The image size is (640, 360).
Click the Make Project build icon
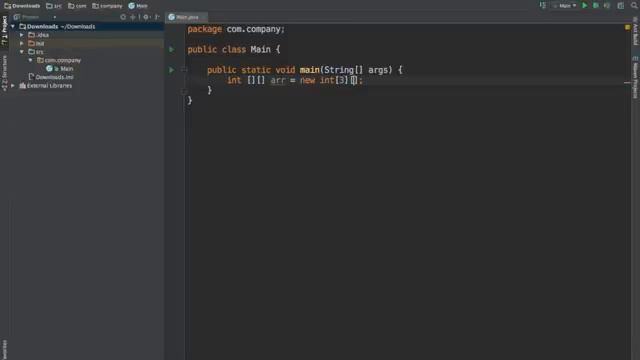click(x=542, y=5)
